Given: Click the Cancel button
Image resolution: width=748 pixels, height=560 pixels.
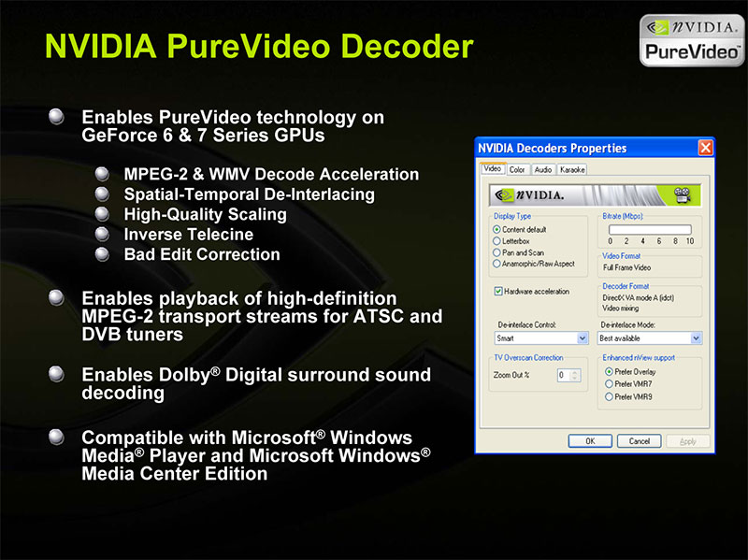Looking at the screenshot, I should pyautogui.click(x=640, y=440).
